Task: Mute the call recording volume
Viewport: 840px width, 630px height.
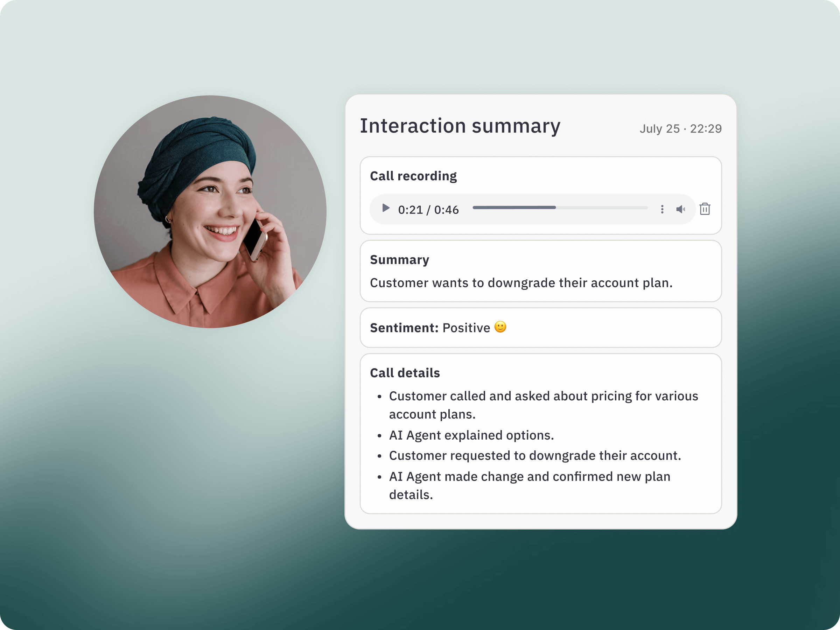Action: click(x=680, y=209)
